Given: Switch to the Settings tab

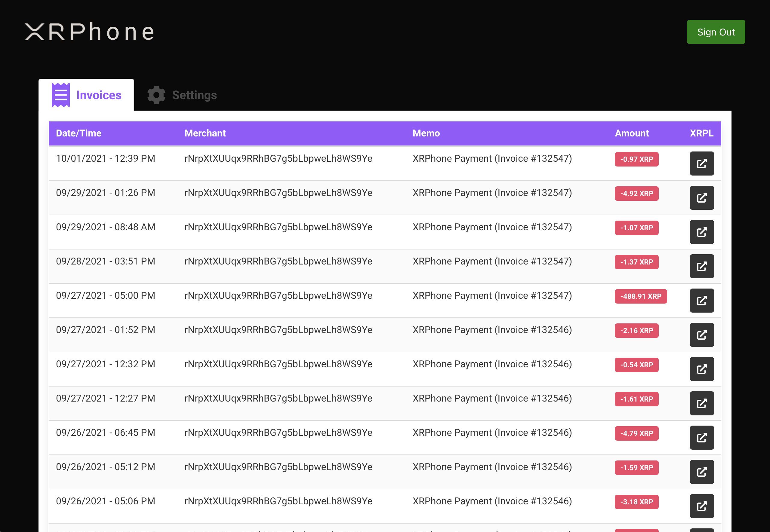Looking at the screenshot, I should (194, 95).
